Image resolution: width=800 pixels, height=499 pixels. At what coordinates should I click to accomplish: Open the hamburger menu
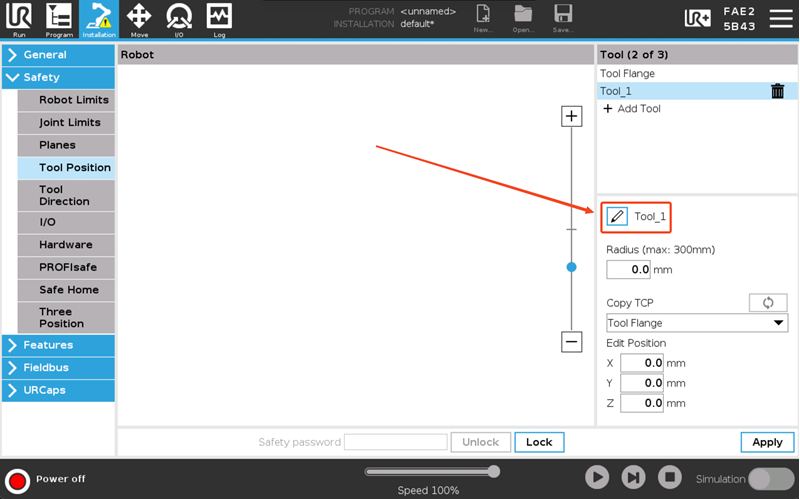[778, 18]
